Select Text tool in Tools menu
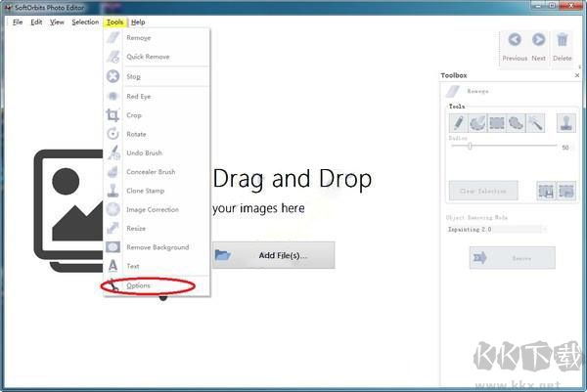Screen dimensions: 587x392 click(133, 266)
